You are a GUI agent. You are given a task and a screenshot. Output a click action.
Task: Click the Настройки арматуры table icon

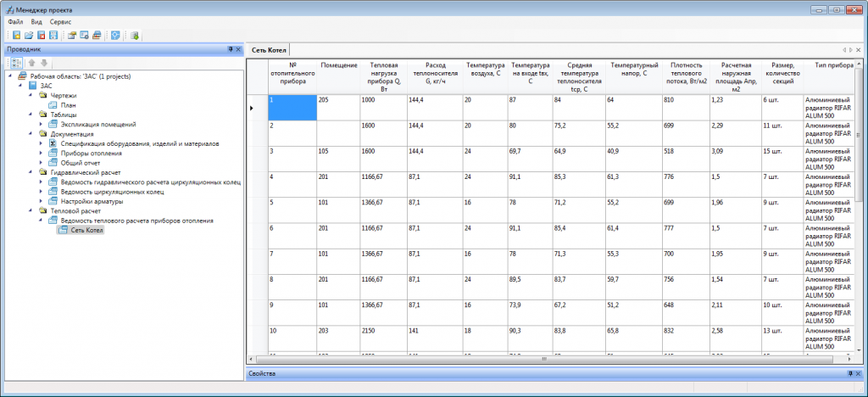coord(53,201)
